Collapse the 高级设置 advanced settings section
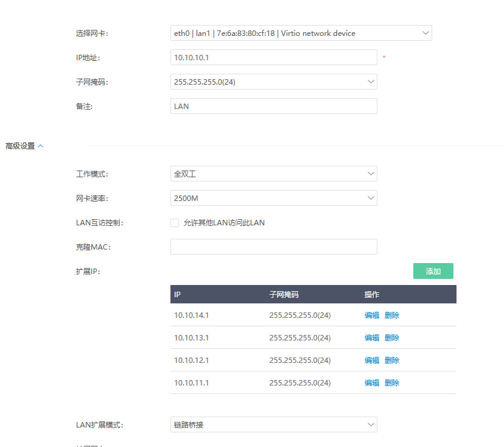 click(24, 146)
